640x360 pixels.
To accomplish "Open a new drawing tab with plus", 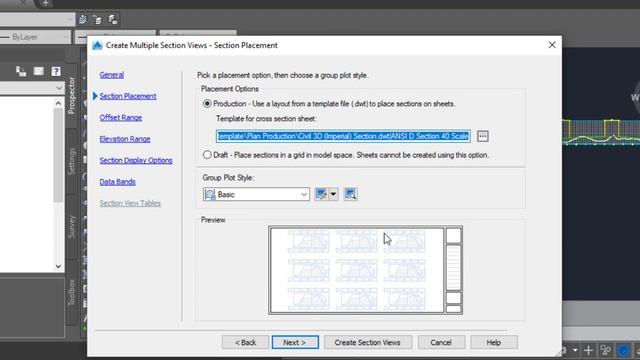I will pos(46,3).
